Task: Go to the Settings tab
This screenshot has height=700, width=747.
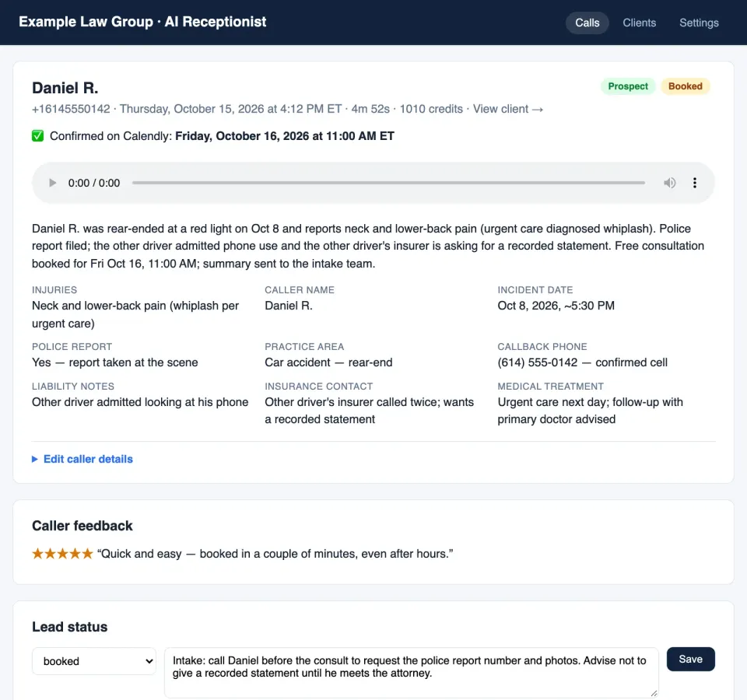Action: (x=699, y=23)
